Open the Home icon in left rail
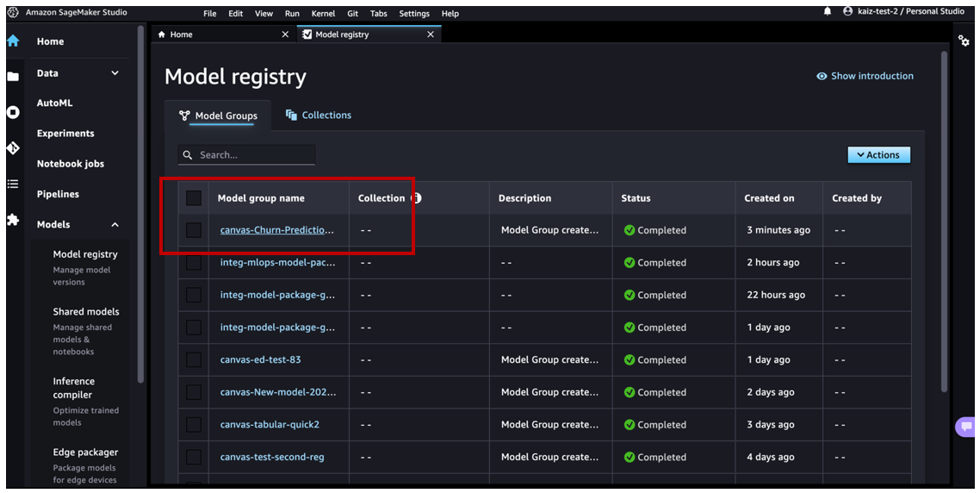980x493 pixels. [13, 41]
